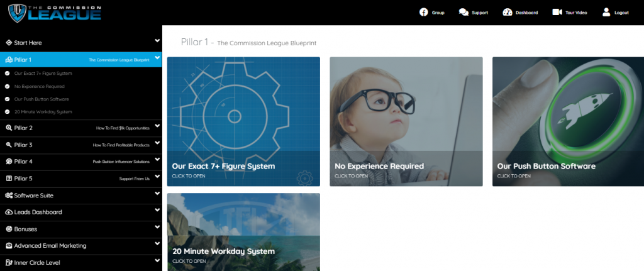The image size is (644, 271).
Task: Click the Pillar 4 icon
Action: tap(9, 162)
